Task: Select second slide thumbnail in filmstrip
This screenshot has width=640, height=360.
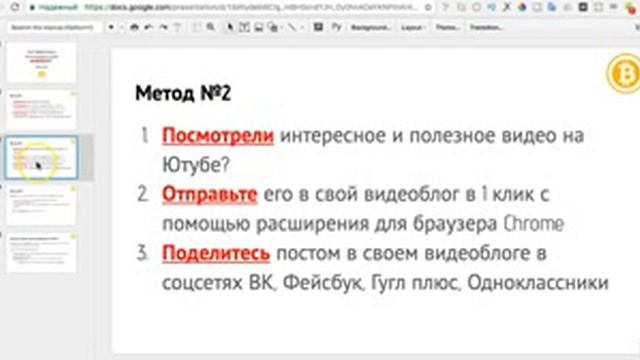Action: point(41,109)
